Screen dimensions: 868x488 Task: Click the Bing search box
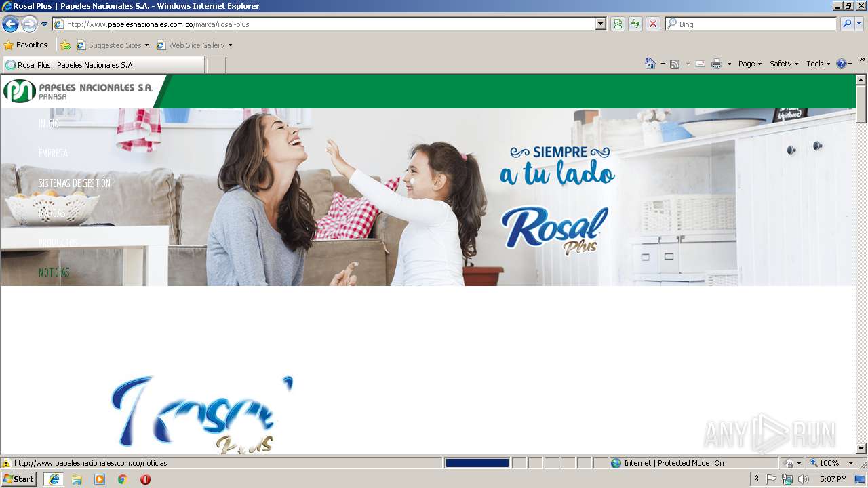point(751,24)
